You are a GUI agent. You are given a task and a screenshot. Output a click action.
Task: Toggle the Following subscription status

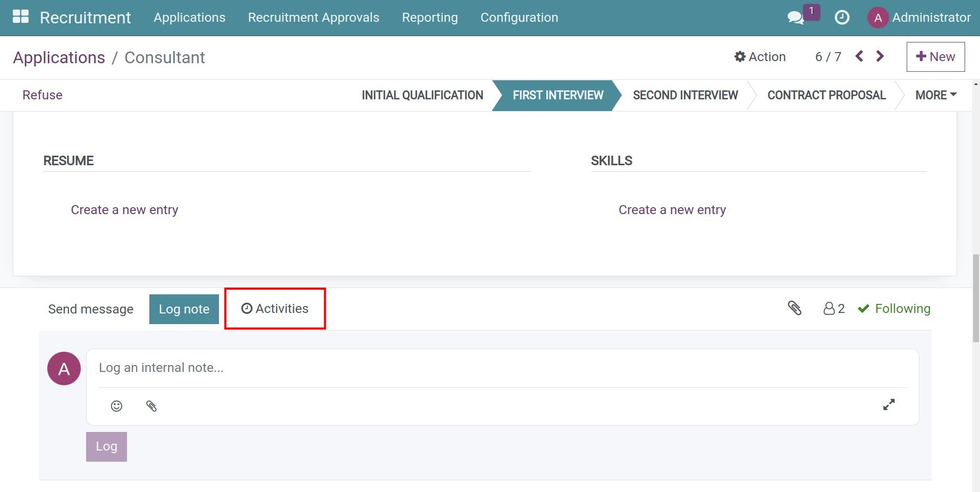(x=894, y=309)
